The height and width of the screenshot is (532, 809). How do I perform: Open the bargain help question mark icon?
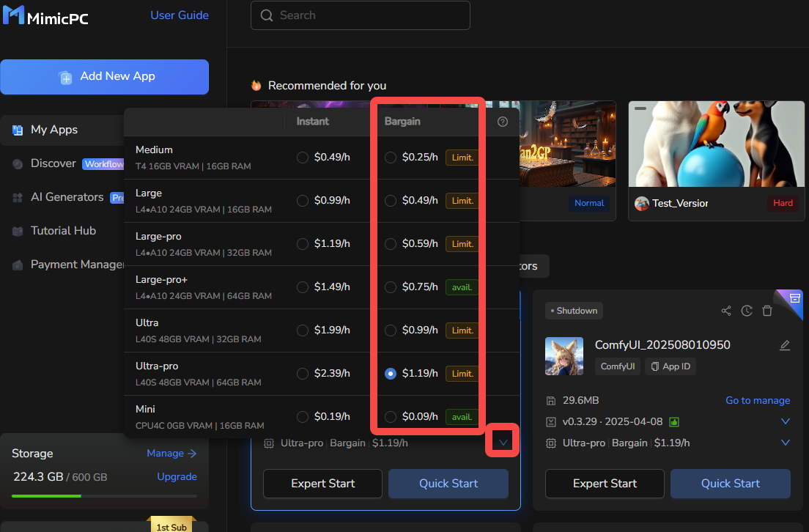[502, 122]
